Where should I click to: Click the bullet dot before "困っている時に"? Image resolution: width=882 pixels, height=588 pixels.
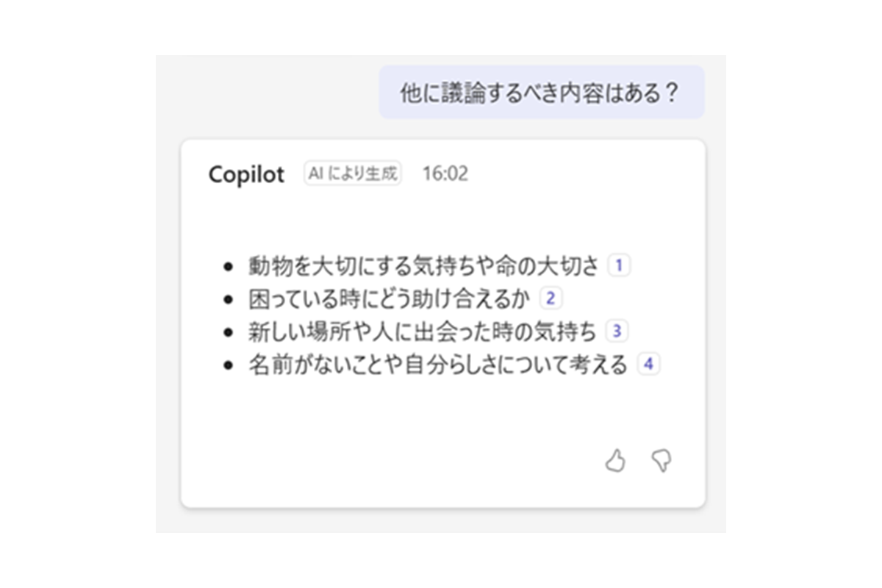(x=229, y=300)
